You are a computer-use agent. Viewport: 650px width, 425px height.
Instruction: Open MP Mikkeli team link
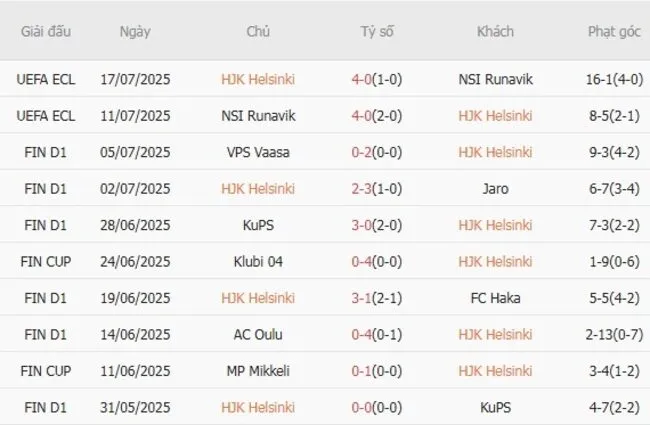pos(258,371)
